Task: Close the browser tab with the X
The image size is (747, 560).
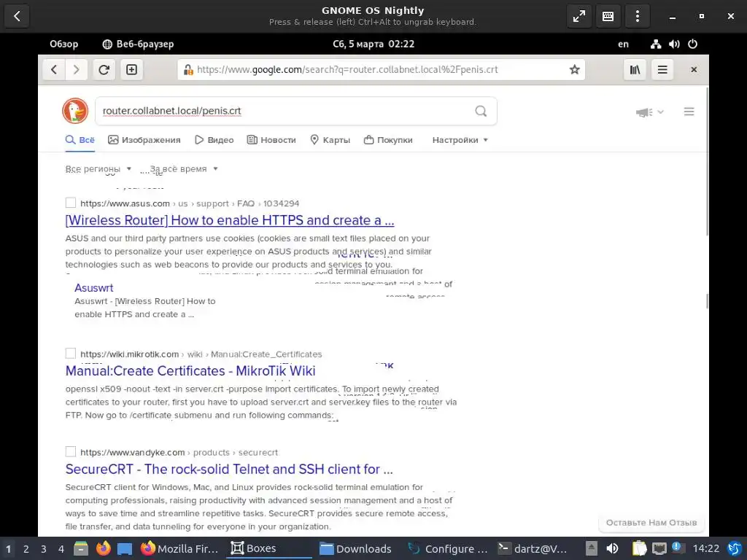Action: click(x=694, y=69)
